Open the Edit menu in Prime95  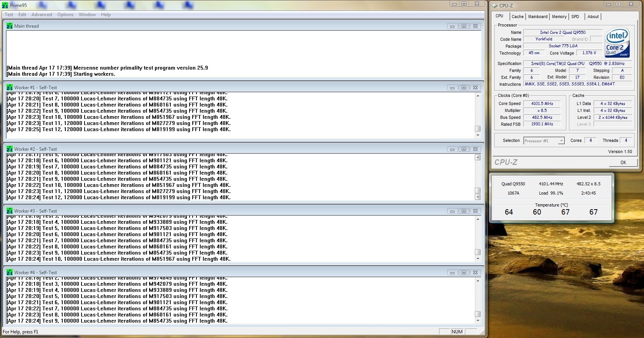tap(22, 15)
